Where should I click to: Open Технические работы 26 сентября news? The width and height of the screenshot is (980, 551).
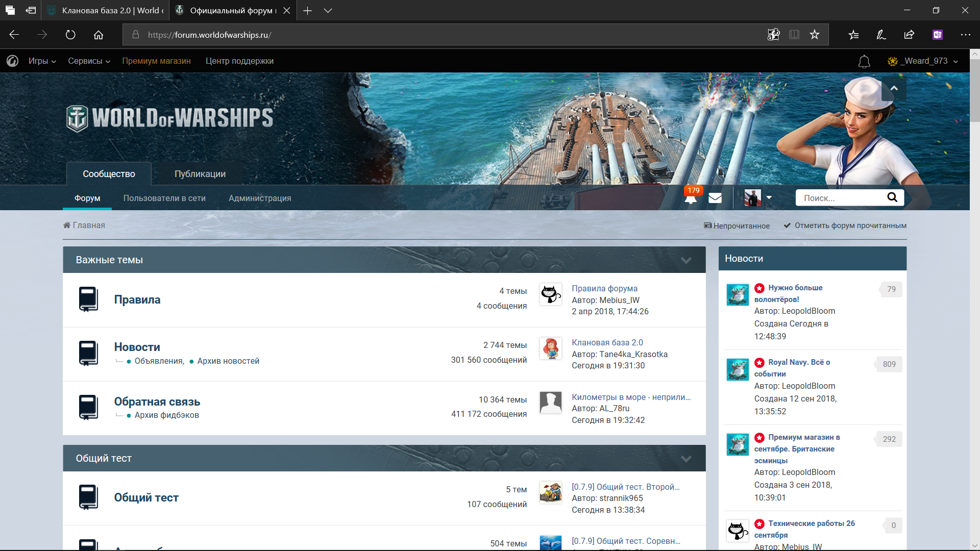point(804,529)
